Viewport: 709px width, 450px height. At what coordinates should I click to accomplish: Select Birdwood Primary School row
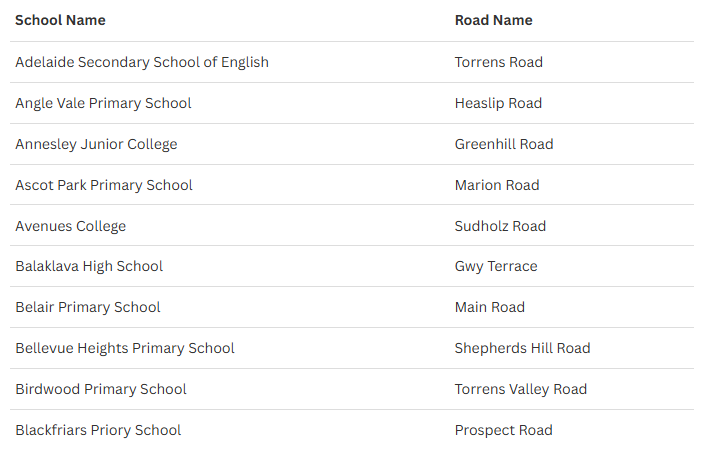click(x=101, y=389)
